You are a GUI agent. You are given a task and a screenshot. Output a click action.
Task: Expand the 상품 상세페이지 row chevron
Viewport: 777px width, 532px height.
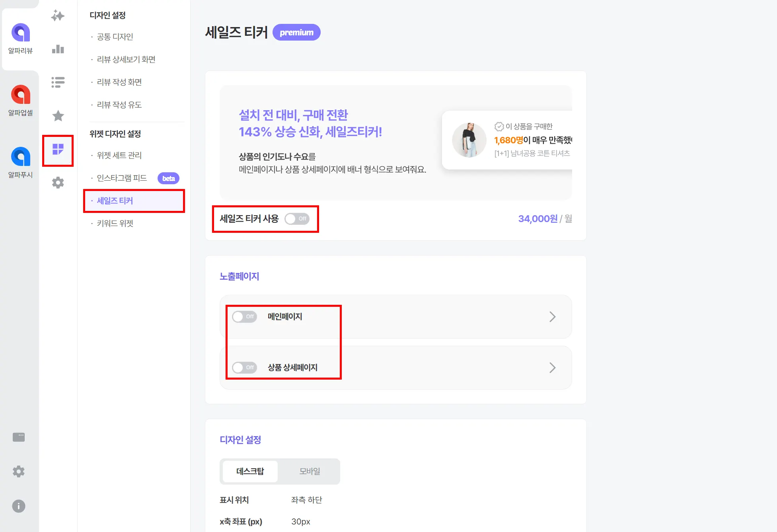pyautogui.click(x=552, y=368)
